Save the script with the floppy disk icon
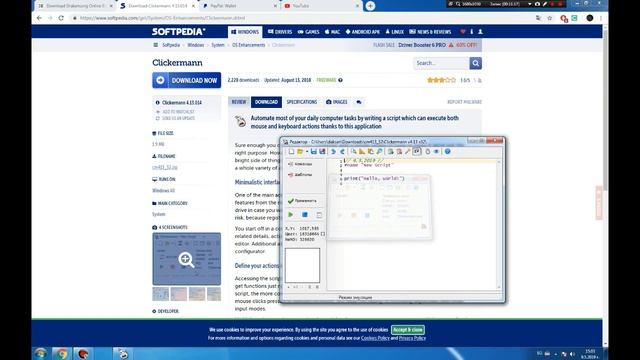Screen dimensions: 640x360 313,151
